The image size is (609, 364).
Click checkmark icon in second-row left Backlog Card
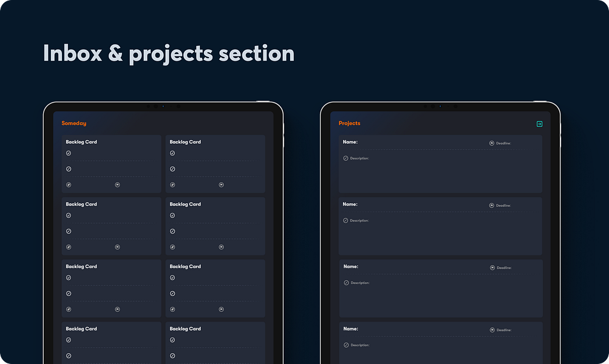tap(69, 215)
